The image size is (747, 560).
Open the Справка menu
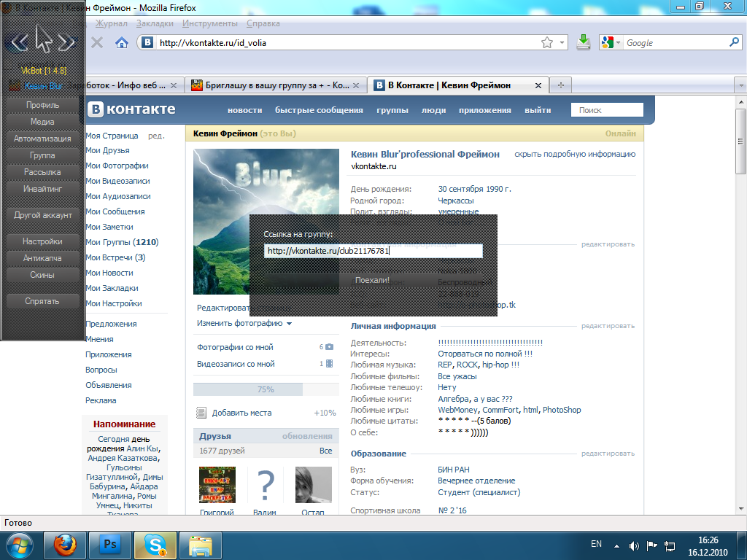(x=263, y=23)
